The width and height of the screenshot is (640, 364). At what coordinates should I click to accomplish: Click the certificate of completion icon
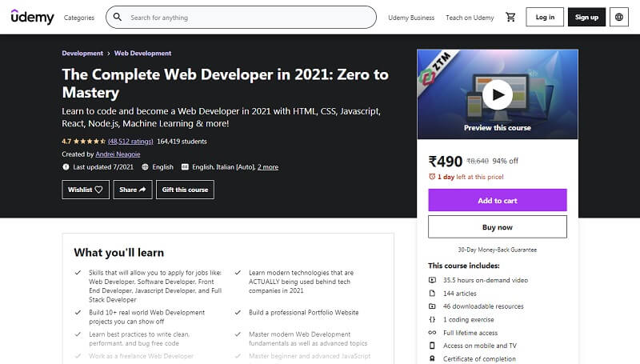(432, 358)
